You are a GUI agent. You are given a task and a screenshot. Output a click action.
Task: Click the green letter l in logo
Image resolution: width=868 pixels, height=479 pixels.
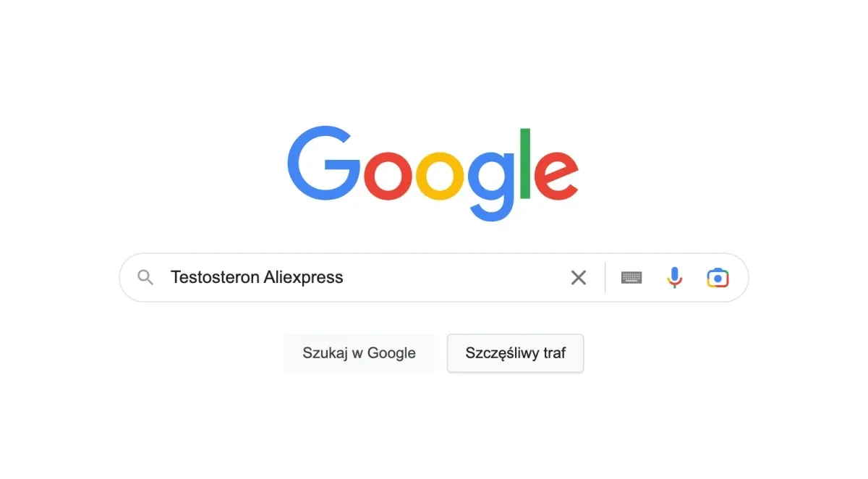526,163
